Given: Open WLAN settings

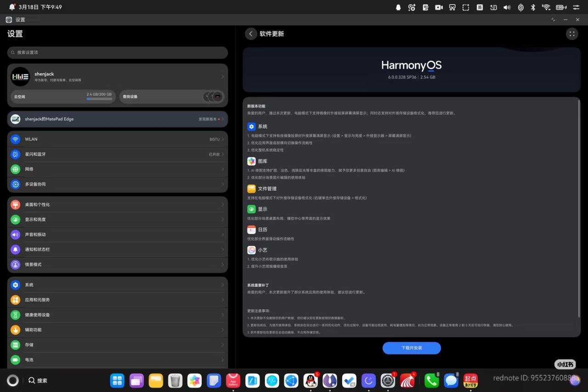Looking at the screenshot, I should 118,139.
